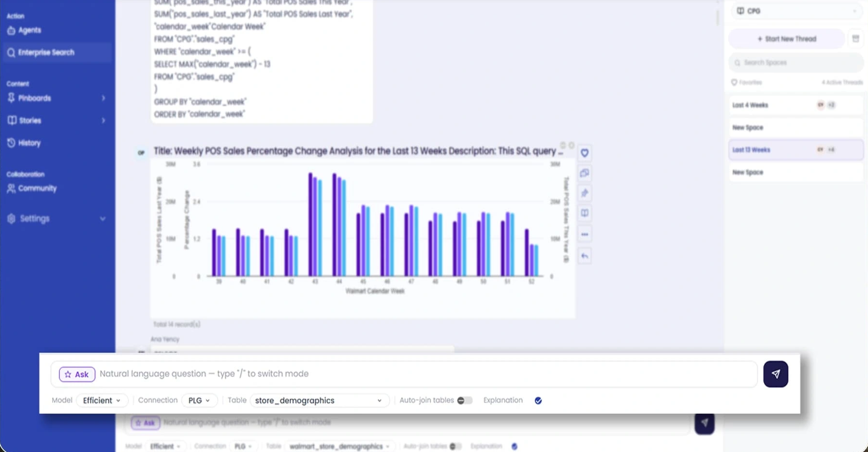Click the reply arrow beside the chart

585,256
